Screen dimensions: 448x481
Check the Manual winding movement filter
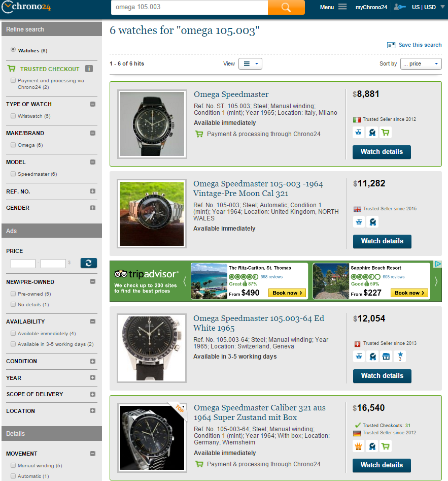pyautogui.click(x=13, y=466)
